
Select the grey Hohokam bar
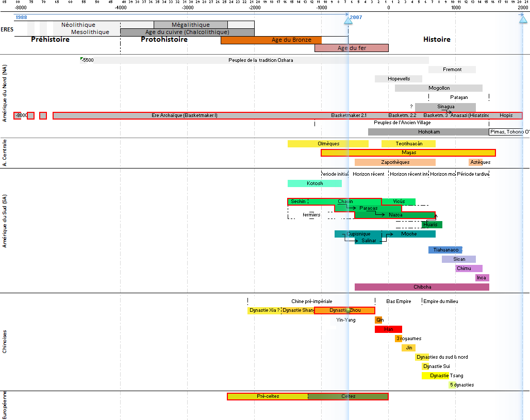click(428, 132)
